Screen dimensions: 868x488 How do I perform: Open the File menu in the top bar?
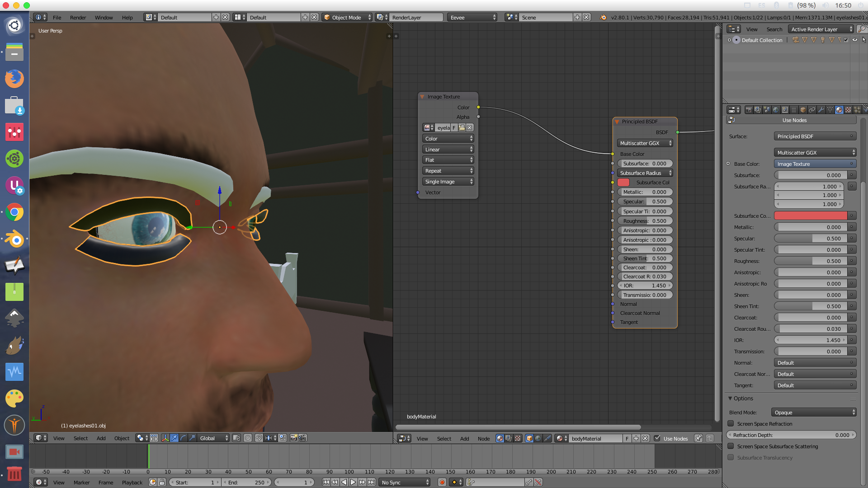coord(57,18)
